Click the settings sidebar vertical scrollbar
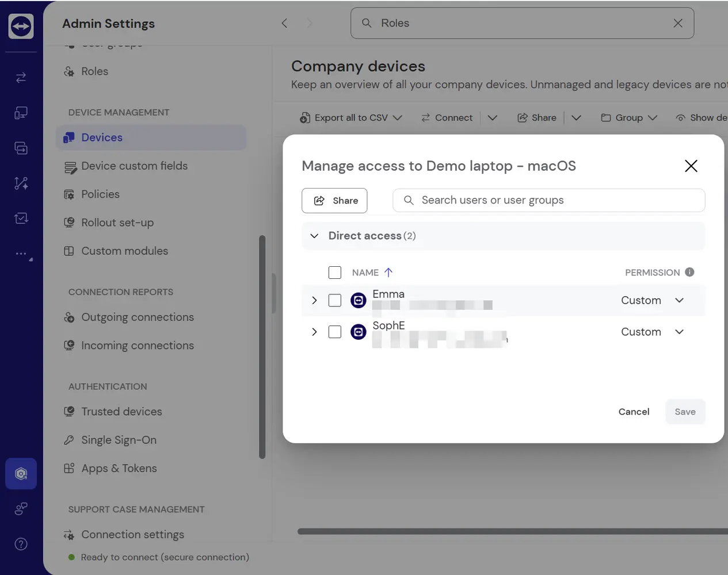Image resolution: width=728 pixels, height=575 pixels. coord(262,347)
